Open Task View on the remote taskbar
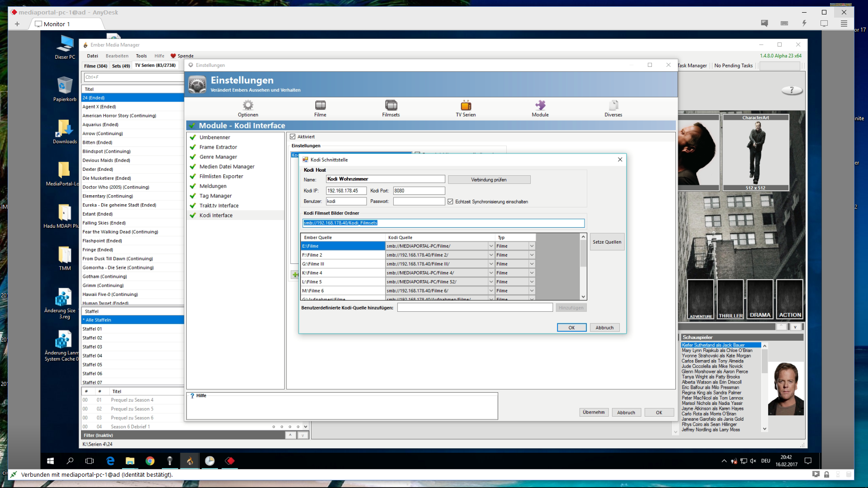868x488 pixels. pyautogui.click(x=90, y=461)
